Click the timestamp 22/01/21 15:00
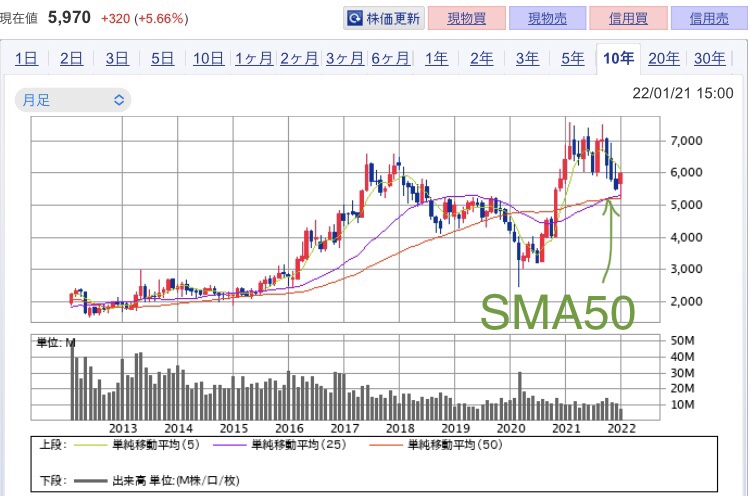 (683, 93)
